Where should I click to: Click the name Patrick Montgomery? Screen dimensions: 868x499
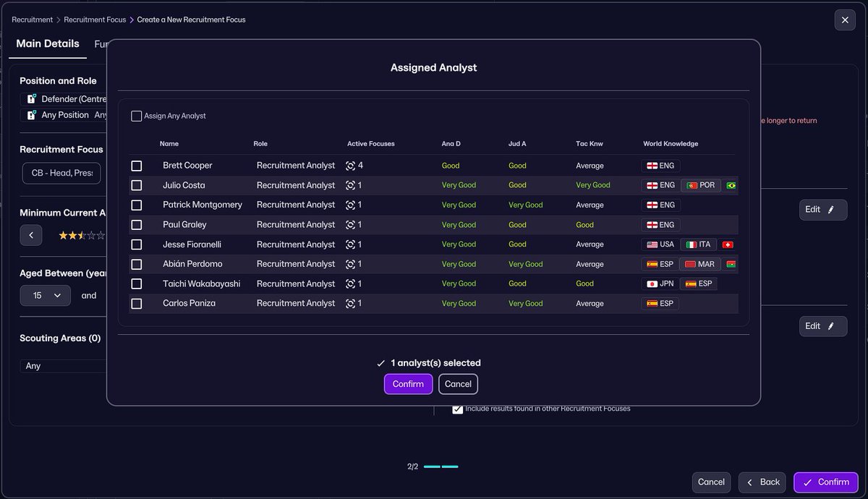coord(203,205)
